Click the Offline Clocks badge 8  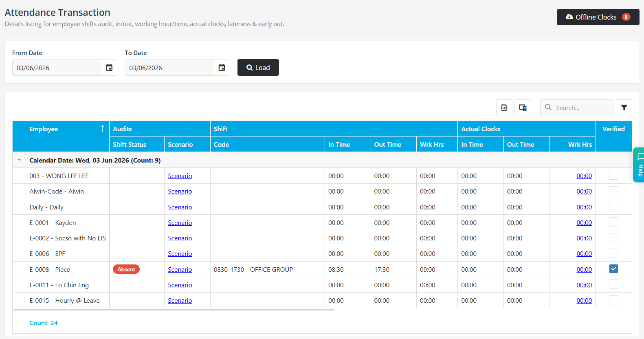(626, 17)
